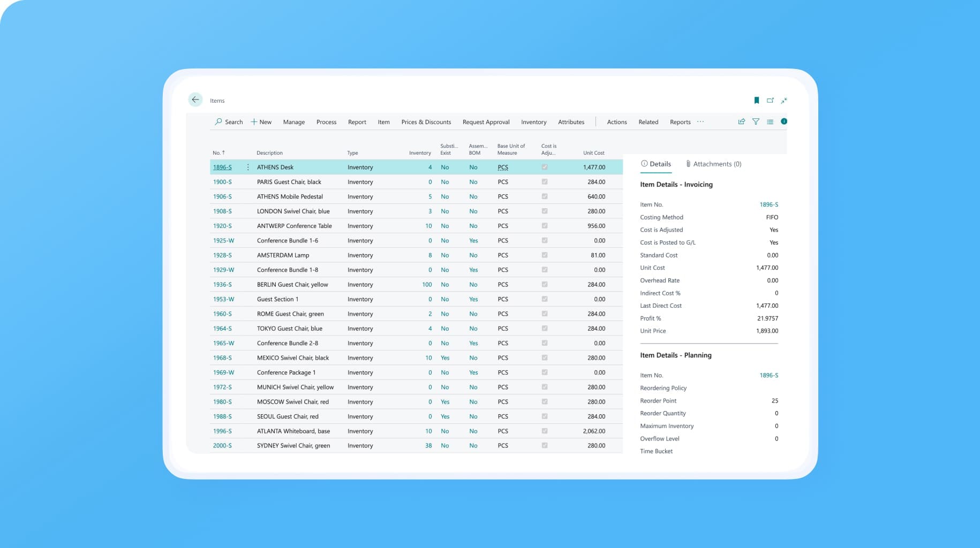Open the Report menu
The height and width of the screenshot is (548, 980).
coord(357,122)
